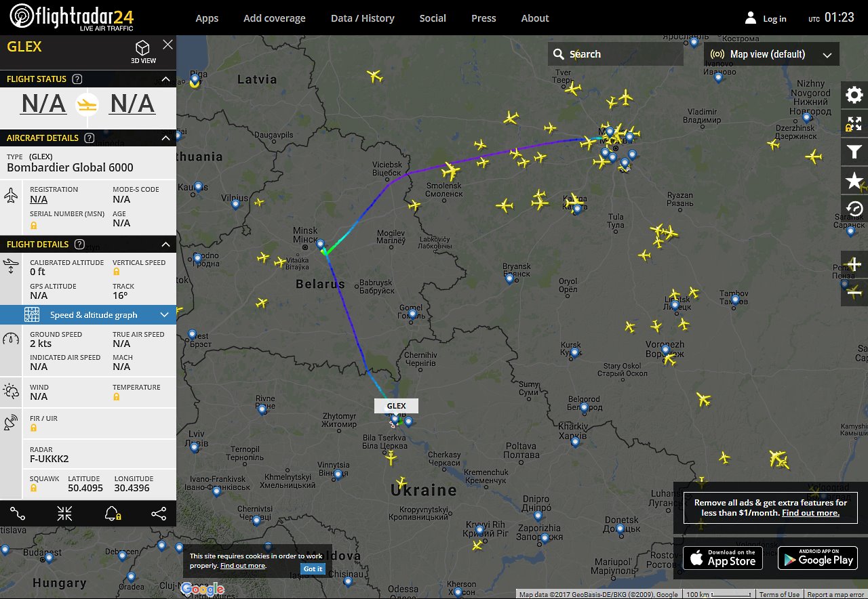Open the Data / History menu
This screenshot has height=599, width=868.
click(x=363, y=18)
